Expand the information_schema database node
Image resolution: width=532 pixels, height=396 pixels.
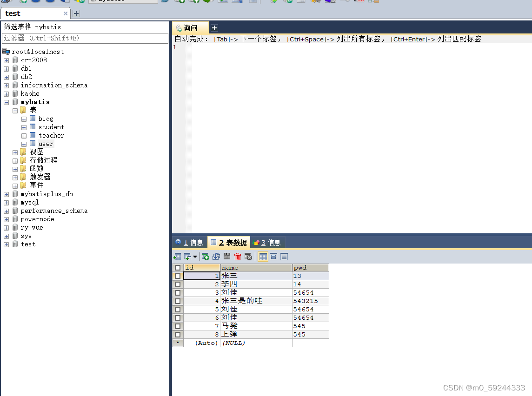click(x=6, y=86)
